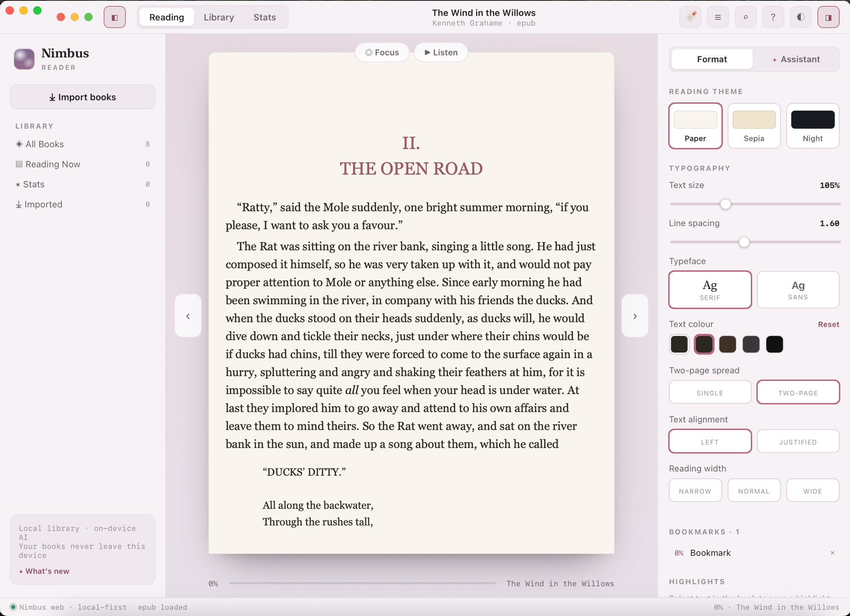Click 'Nimbus web · local-first' status text

[73, 607]
